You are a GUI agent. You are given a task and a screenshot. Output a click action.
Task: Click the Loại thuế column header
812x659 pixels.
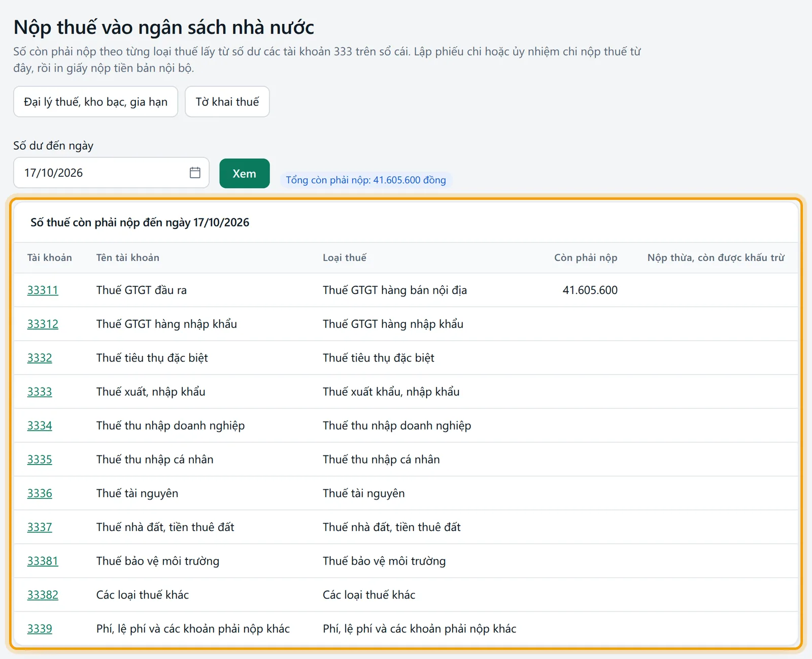point(345,257)
